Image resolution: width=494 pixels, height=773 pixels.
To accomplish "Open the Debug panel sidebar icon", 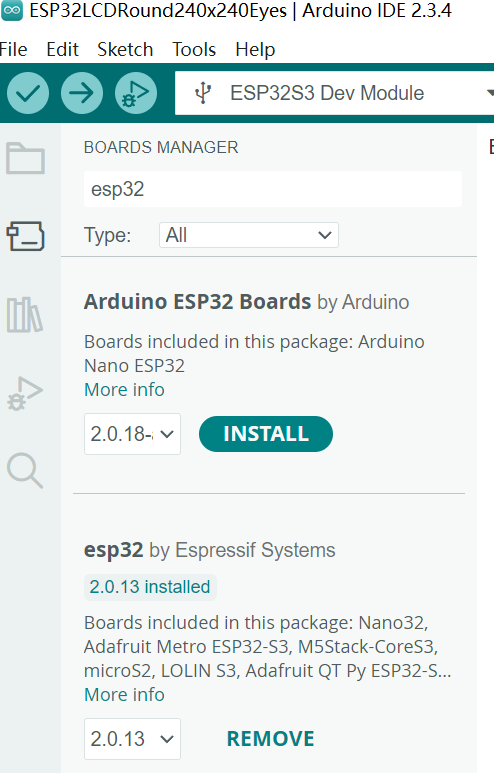I will point(25,393).
